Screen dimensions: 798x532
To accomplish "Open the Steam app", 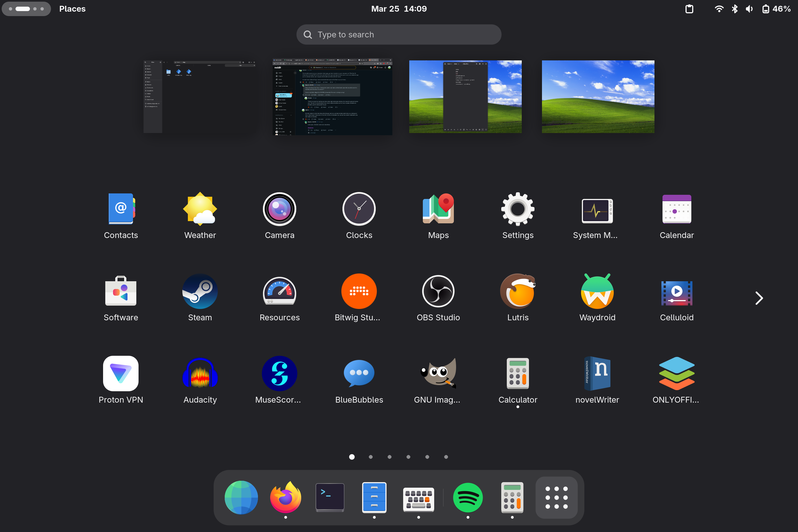I will coord(200,291).
